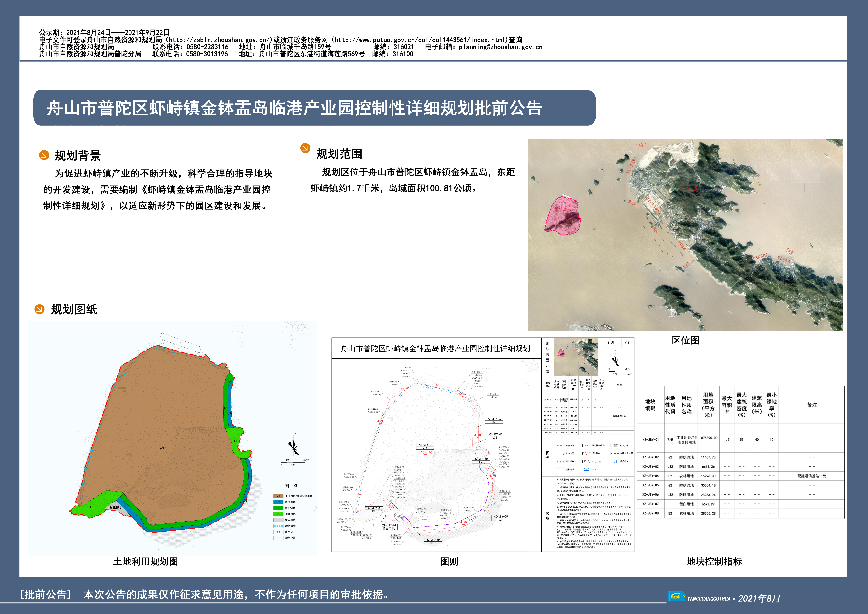Click the orange arrow bullet beside 规划图纸
This screenshot has height=614, width=868.
[x=39, y=309]
